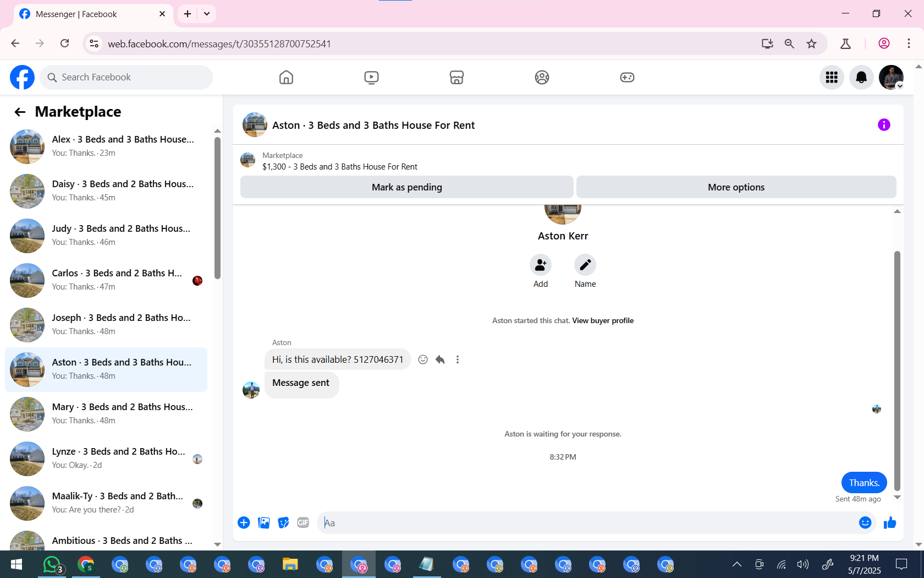924x578 pixels.
Task: Open Joseph conversation in Marketplace list
Action: (106, 325)
